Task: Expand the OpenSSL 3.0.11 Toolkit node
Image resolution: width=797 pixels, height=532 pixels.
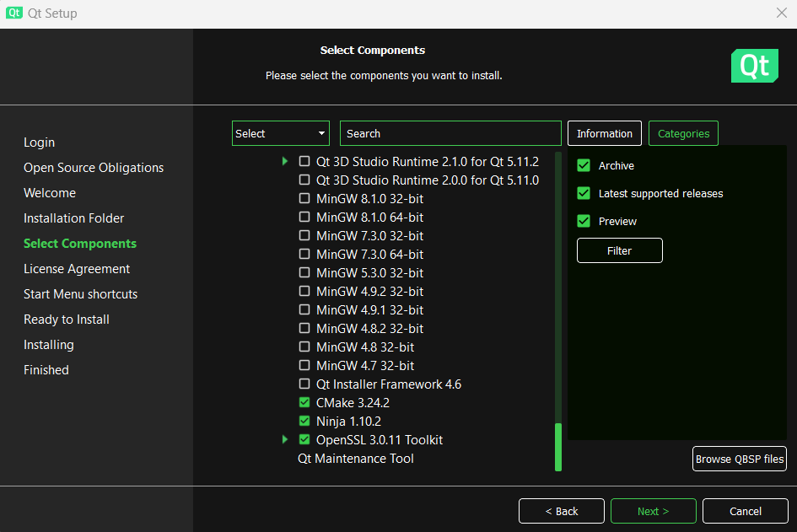Action: click(x=285, y=440)
